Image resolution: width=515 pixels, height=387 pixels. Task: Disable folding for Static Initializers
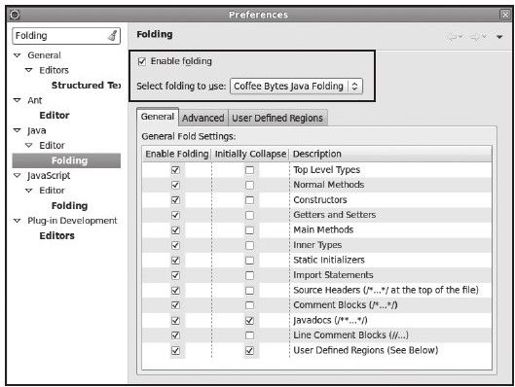(175, 260)
